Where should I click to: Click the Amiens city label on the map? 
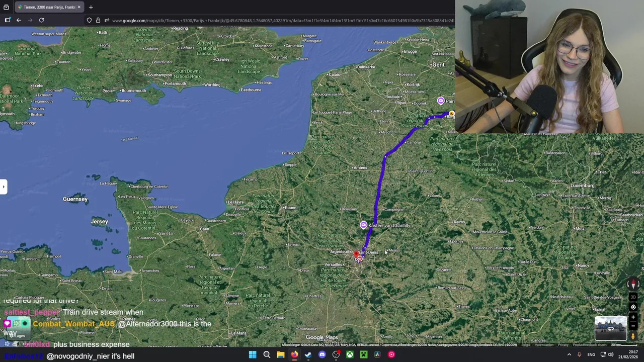pos(360,167)
